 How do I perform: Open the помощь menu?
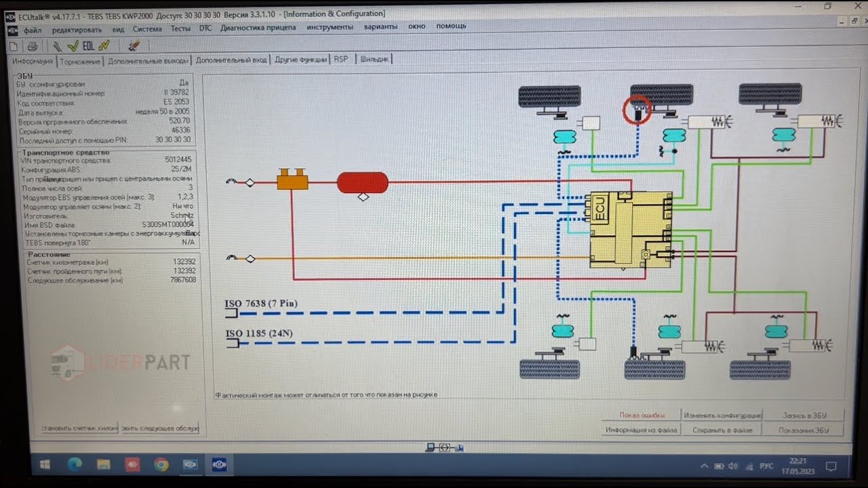451,26
